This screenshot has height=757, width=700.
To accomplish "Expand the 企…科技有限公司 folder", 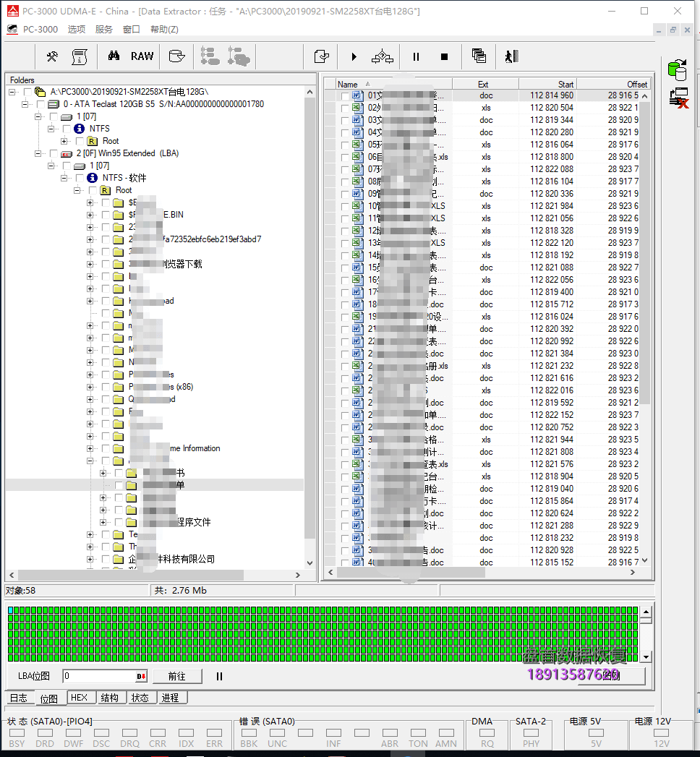I will pyautogui.click(x=90, y=559).
